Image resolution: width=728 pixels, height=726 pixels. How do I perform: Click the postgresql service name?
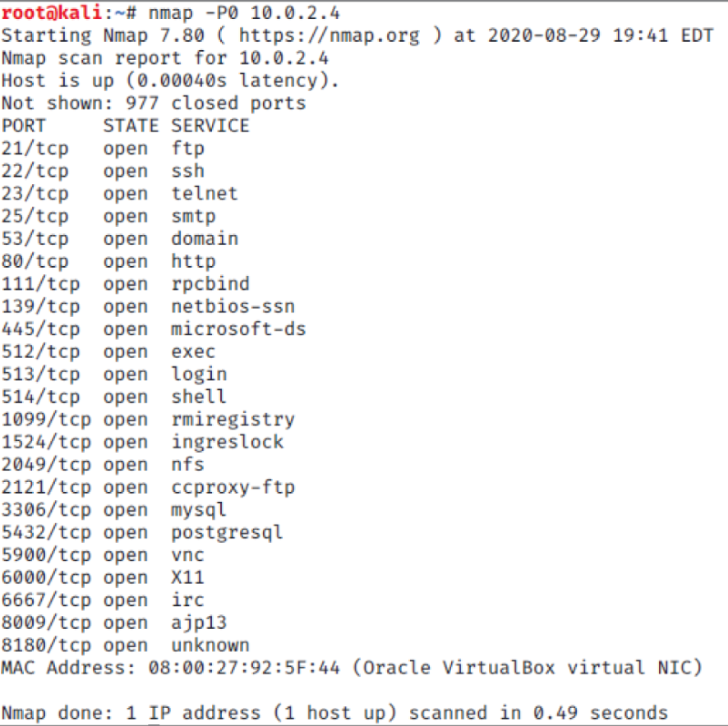(228, 533)
